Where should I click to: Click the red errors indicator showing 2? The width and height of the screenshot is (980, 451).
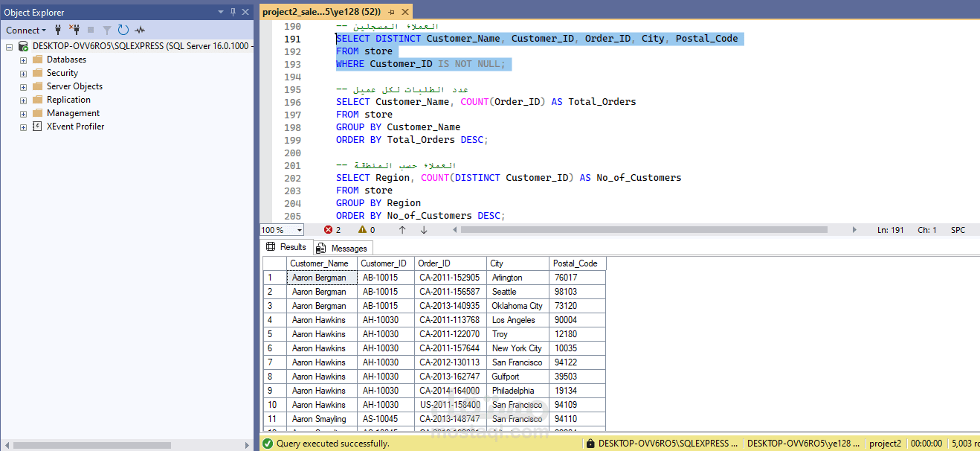click(332, 230)
